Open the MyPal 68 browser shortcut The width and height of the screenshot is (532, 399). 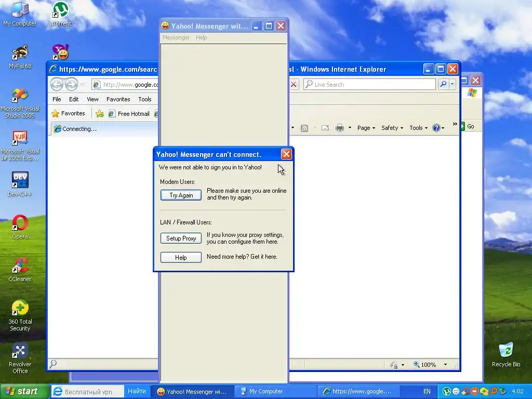20,56
